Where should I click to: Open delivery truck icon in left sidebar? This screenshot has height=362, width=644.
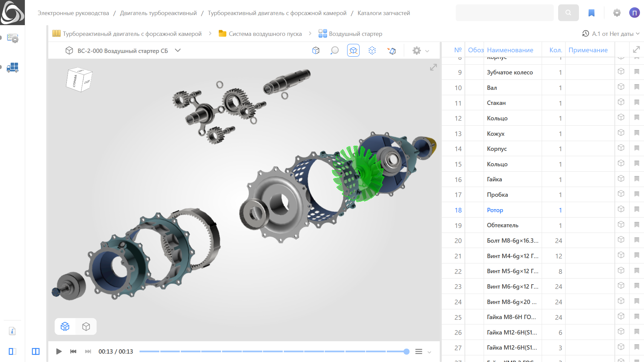click(13, 67)
